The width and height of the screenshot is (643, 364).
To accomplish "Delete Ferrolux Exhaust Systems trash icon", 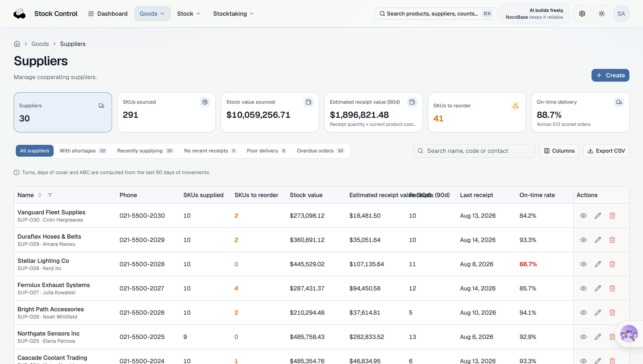I will [x=613, y=289].
